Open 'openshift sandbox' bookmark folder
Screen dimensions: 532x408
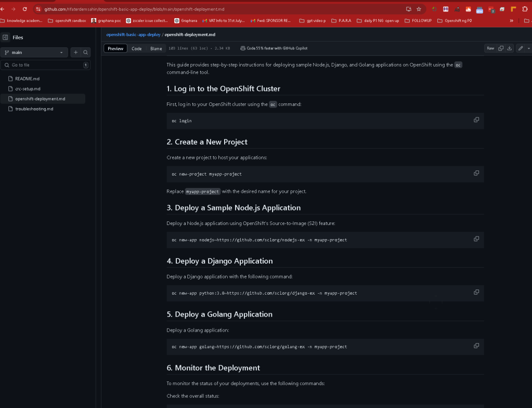tap(67, 21)
